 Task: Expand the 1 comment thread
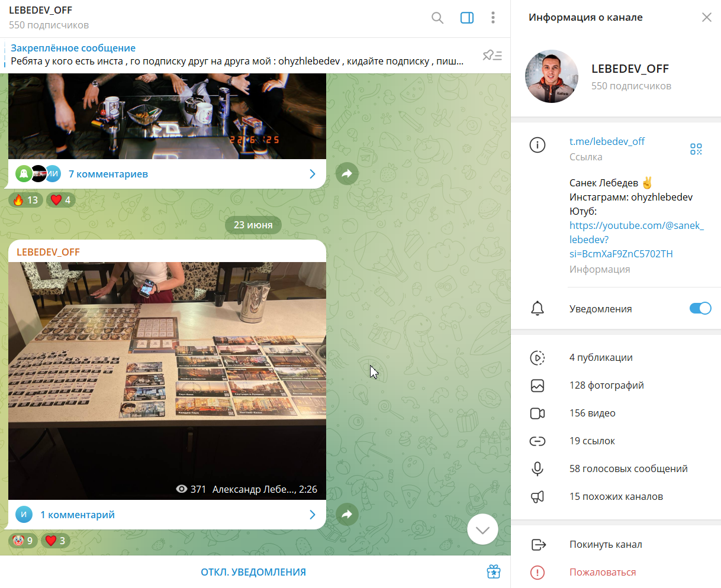(x=167, y=515)
